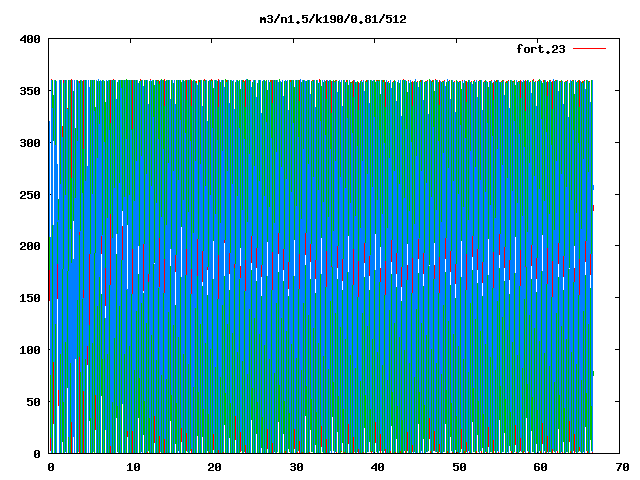This screenshot has width=640, height=480.
Task: Click the y-axis label 200
Action: click(x=30, y=246)
